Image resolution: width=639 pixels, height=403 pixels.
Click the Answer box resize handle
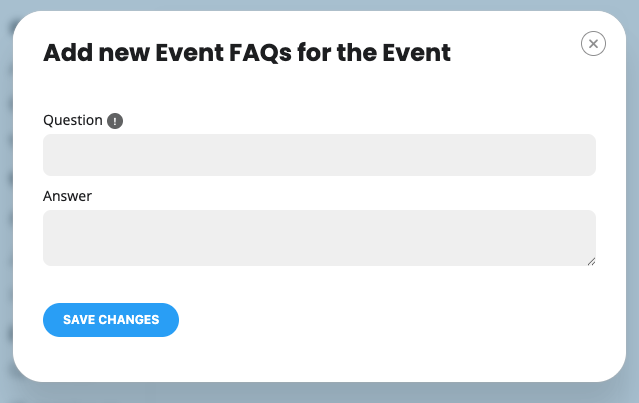coord(590,260)
